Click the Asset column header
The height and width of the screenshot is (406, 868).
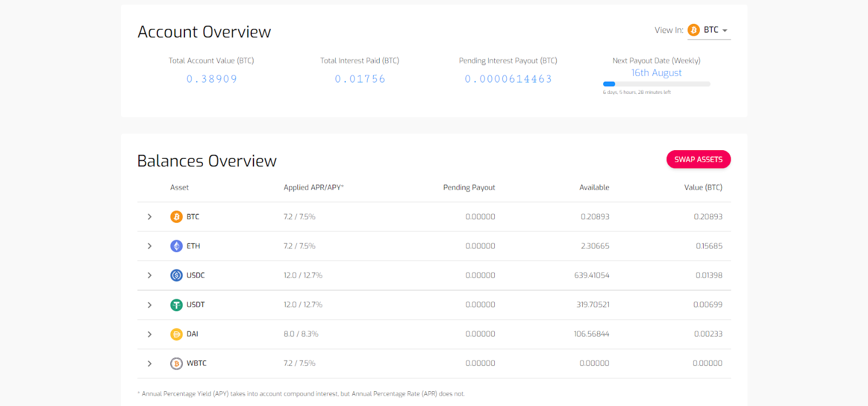tap(180, 188)
